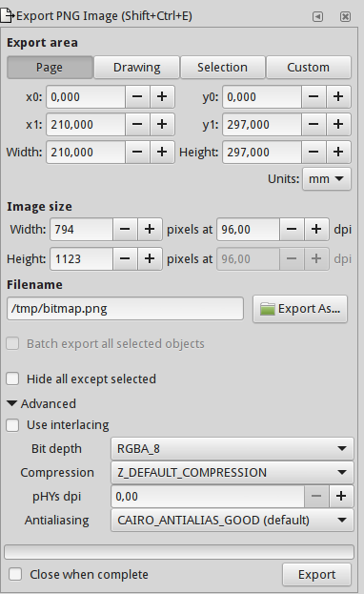Switch export area to Selection
This screenshot has height=594, width=364.
[222, 68]
